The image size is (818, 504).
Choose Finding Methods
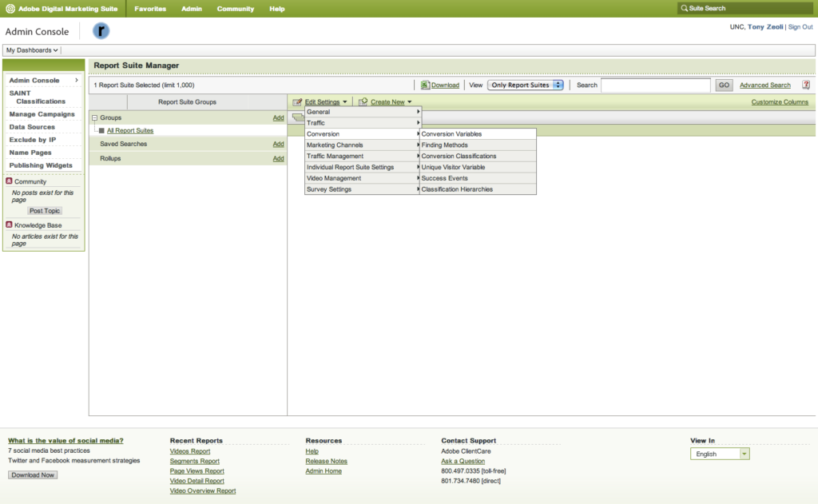(478, 145)
